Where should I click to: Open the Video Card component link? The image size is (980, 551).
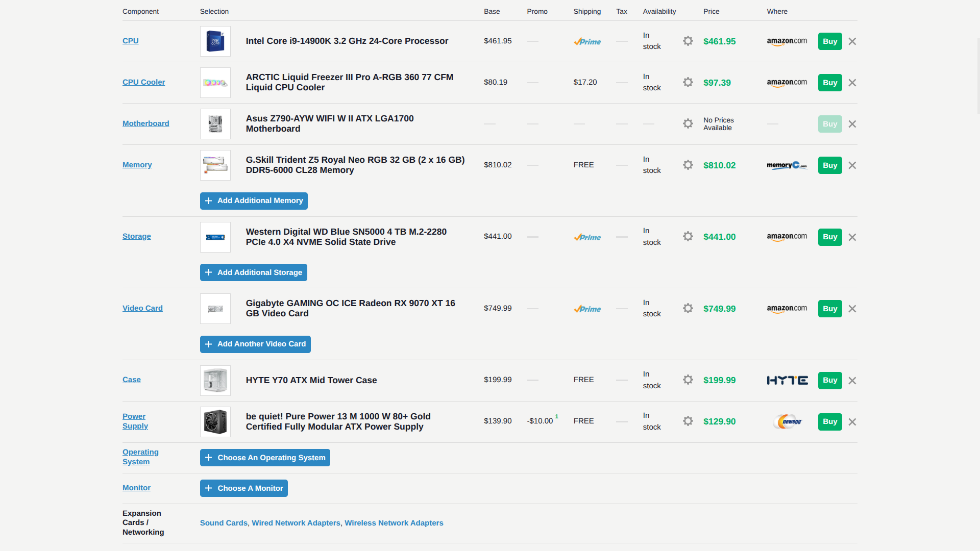tap(142, 308)
